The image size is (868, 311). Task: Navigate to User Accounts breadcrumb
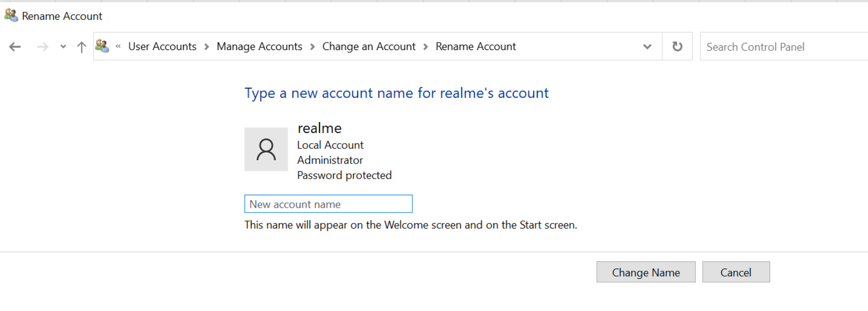162,47
